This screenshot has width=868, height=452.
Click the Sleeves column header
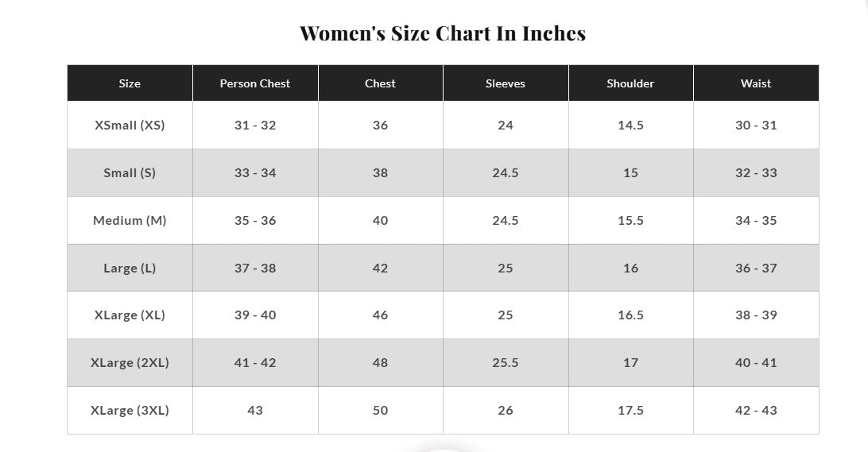pyautogui.click(x=506, y=83)
